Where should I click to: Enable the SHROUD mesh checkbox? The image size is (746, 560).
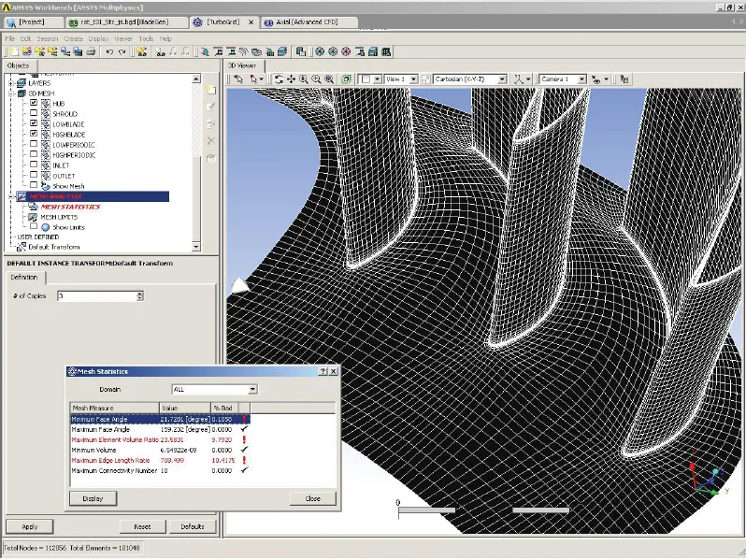pos(35,113)
